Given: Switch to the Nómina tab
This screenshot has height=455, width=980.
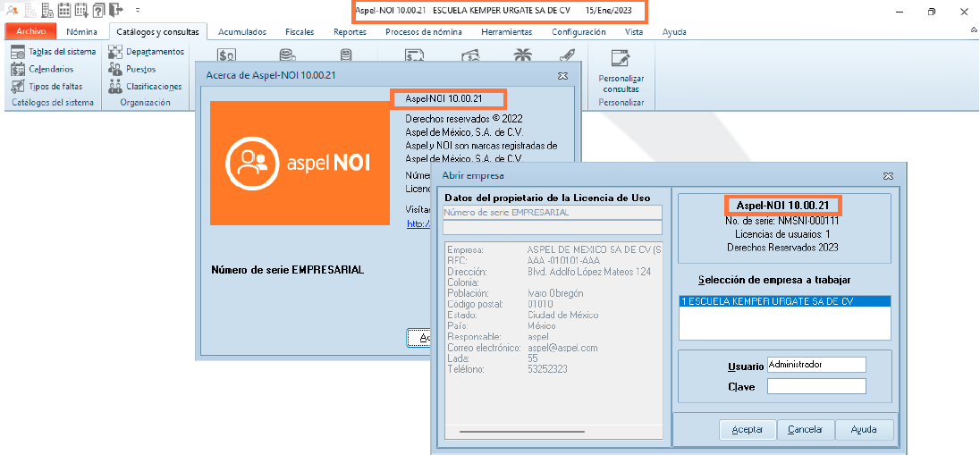Looking at the screenshot, I should pyautogui.click(x=81, y=32).
